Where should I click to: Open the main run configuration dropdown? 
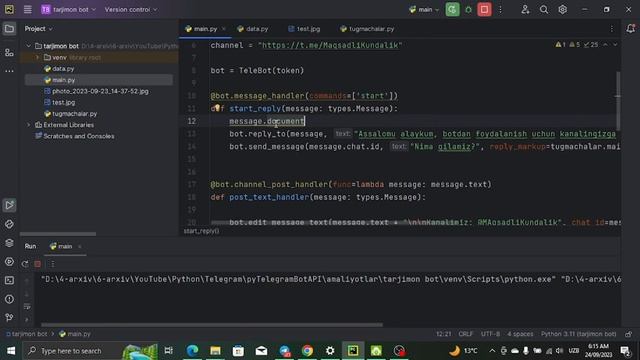tap(424, 9)
